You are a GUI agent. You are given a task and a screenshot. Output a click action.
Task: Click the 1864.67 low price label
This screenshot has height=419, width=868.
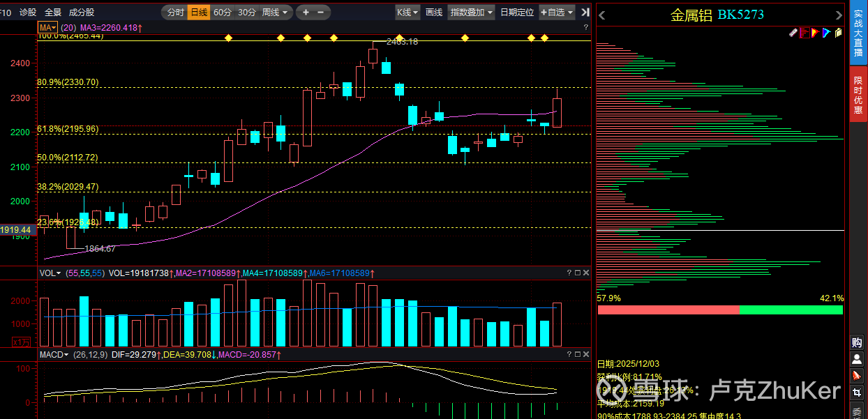click(100, 248)
